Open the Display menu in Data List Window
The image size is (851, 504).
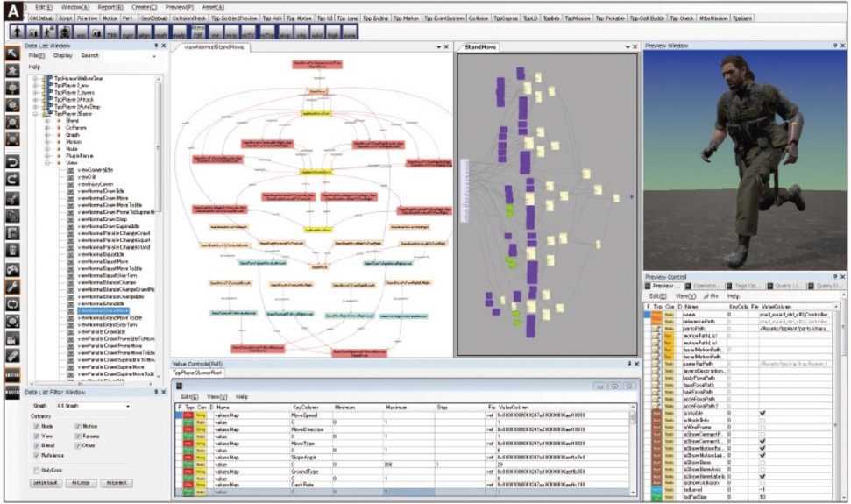[62, 55]
